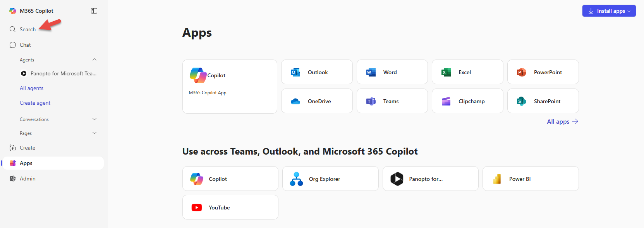Click the Excel app icon

446,72
